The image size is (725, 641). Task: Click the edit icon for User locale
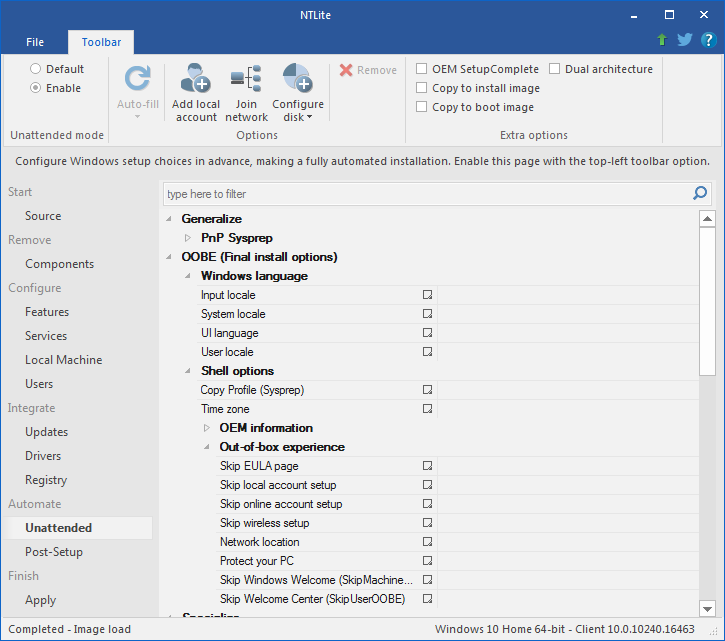pos(427,351)
